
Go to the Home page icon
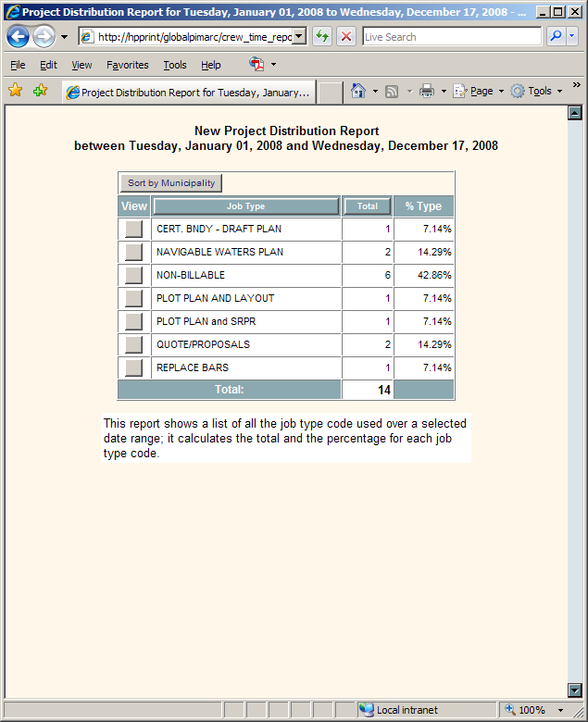coord(358,91)
